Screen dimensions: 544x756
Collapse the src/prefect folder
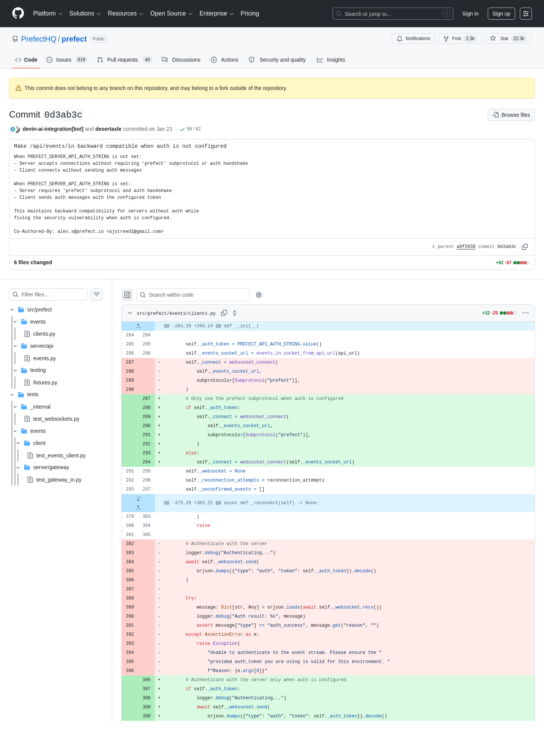[x=12, y=310]
